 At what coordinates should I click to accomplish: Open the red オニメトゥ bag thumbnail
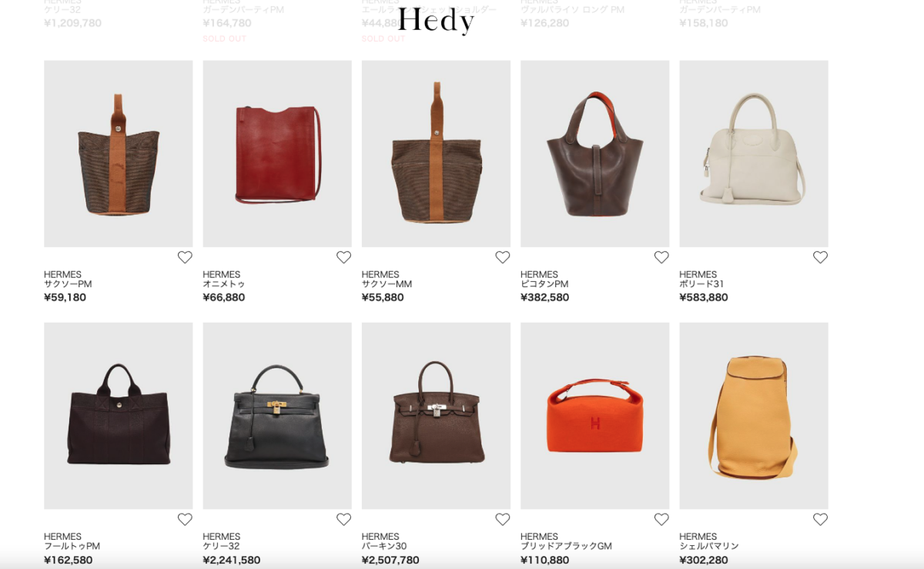(277, 154)
